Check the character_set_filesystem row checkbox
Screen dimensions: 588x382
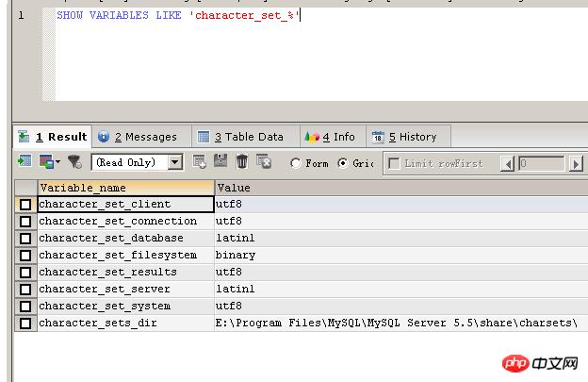pos(25,256)
